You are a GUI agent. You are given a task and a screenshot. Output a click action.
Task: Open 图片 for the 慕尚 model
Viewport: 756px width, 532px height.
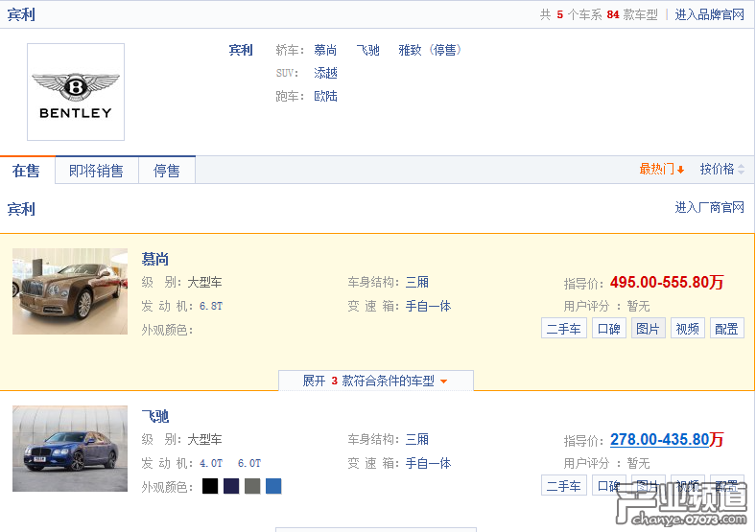tap(648, 329)
